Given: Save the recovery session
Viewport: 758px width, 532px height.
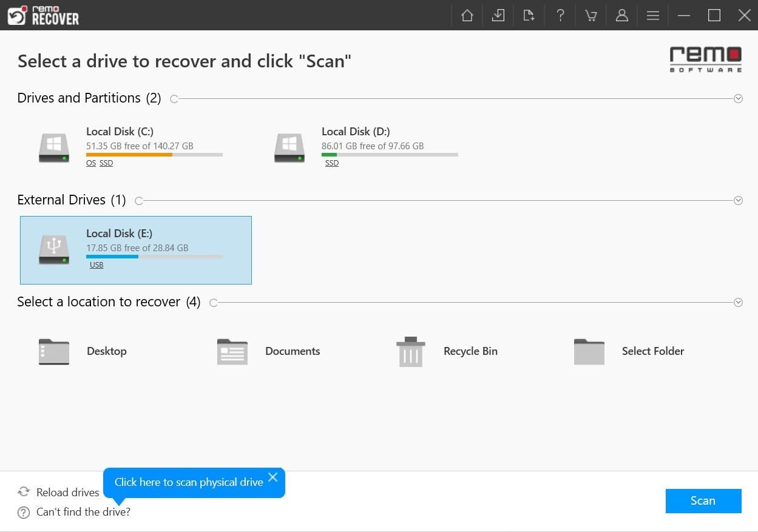Looking at the screenshot, I should coord(498,15).
